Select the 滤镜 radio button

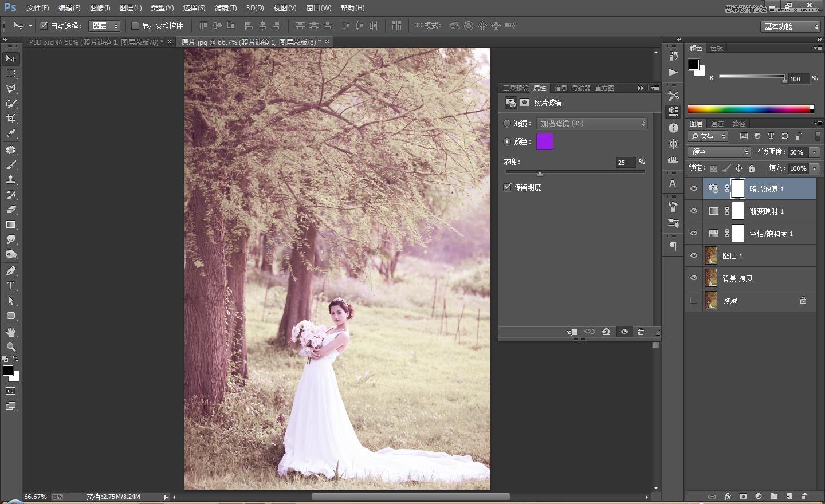tap(507, 123)
